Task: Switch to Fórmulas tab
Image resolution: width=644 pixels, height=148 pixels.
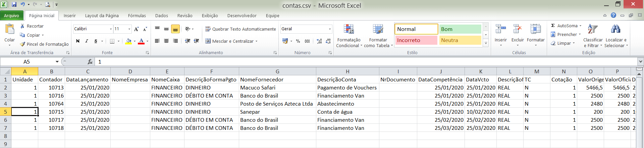Action: [137, 15]
